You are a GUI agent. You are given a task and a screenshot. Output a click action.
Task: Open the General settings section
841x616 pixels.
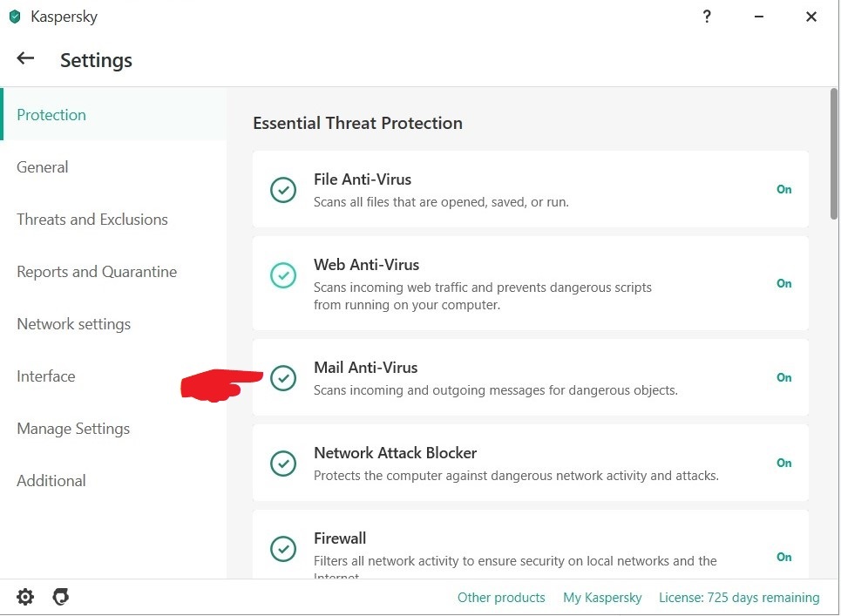pos(43,167)
